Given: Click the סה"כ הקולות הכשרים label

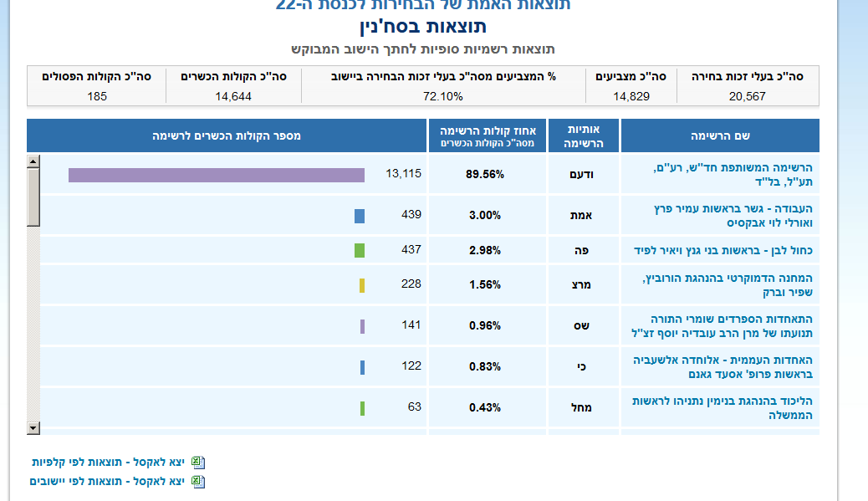Looking at the screenshot, I should click(x=233, y=76).
